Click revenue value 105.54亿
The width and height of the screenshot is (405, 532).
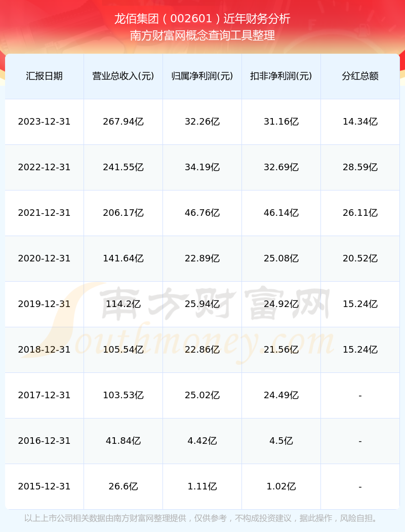[x=124, y=350]
